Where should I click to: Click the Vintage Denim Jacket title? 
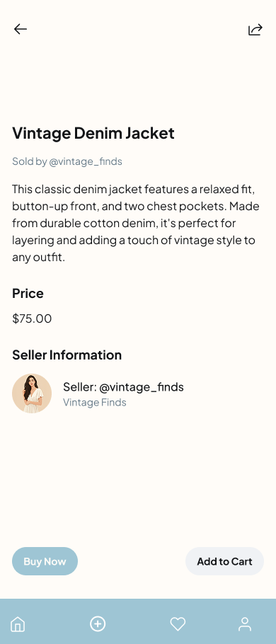pyautogui.click(x=93, y=133)
